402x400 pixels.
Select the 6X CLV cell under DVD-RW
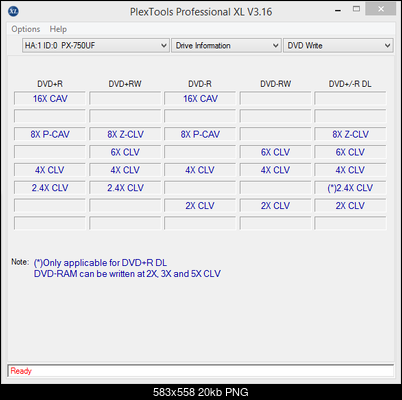pos(275,152)
